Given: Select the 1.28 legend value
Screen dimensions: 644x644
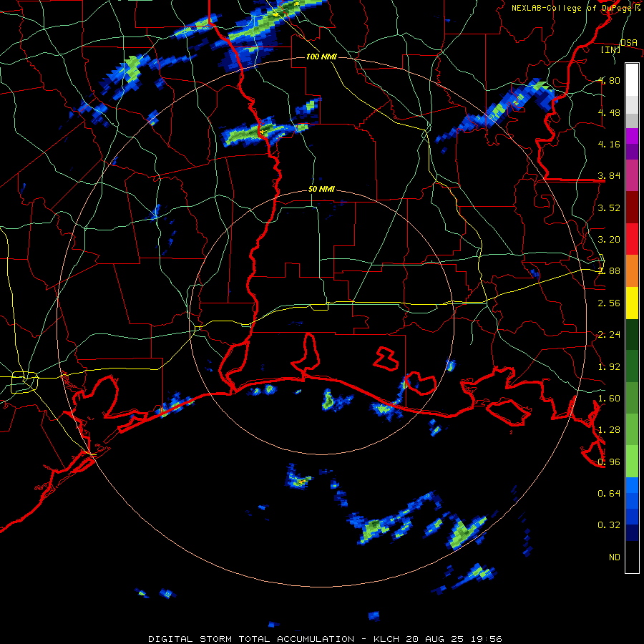Looking at the screenshot, I should (610, 430).
